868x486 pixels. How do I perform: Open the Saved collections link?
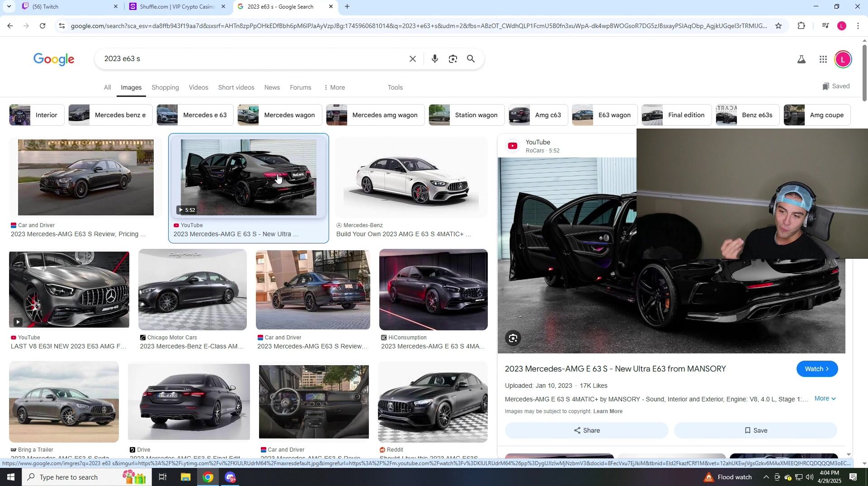click(836, 86)
